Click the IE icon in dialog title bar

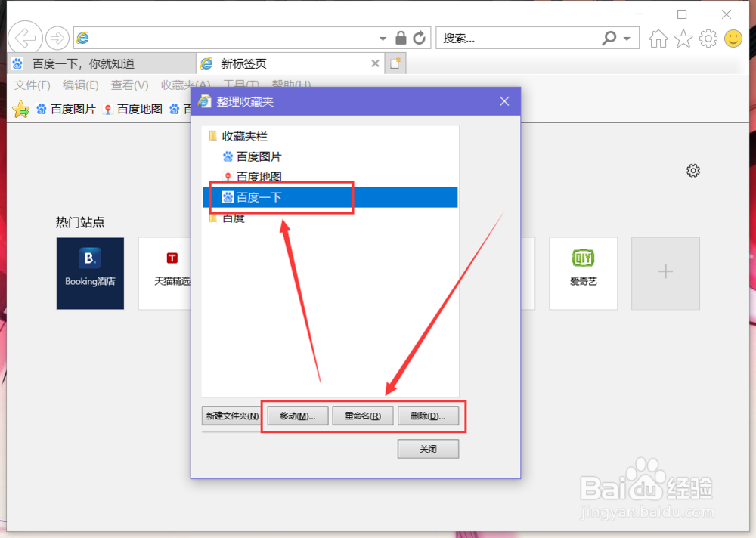point(205,101)
